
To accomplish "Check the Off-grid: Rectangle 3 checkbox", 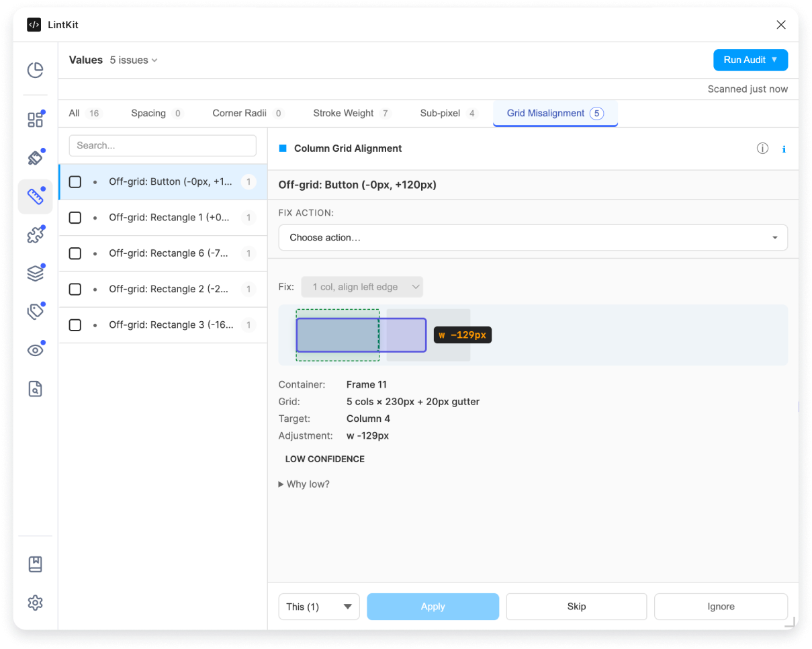I will pyautogui.click(x=75, y=325).
